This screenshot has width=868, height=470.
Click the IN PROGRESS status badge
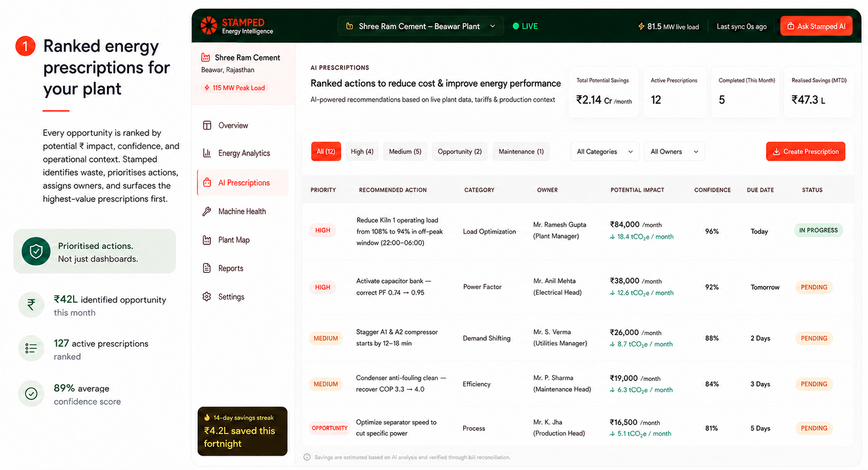point(819,230)
